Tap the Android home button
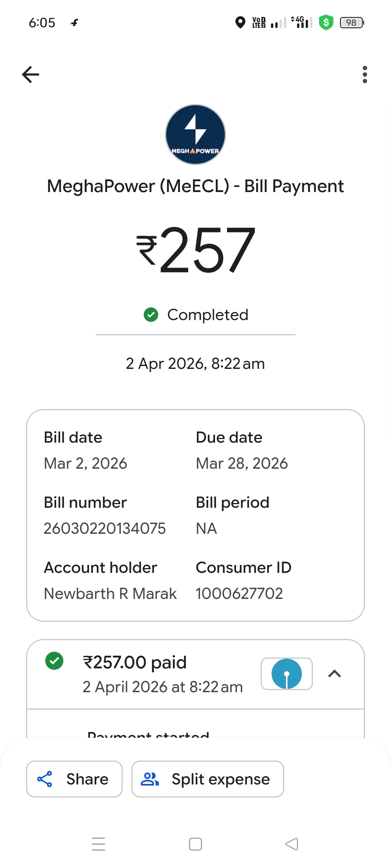The image size is (391, 868). click(195, 844)
